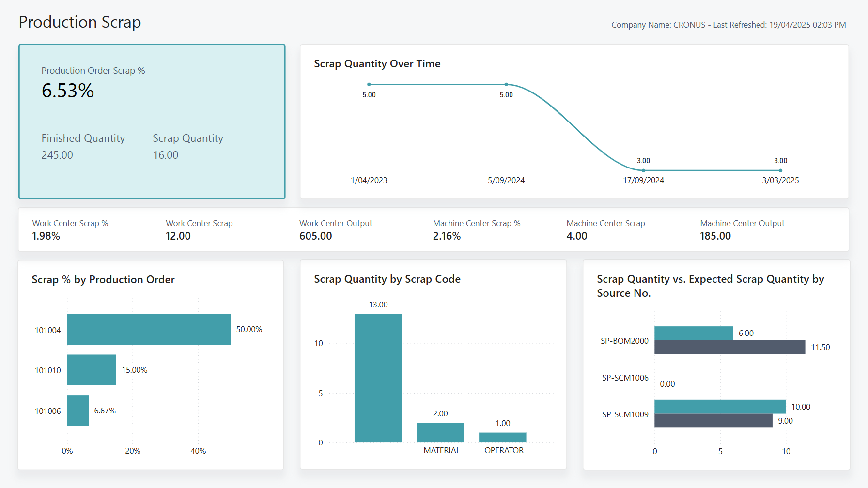The width and height of the screenshot is (868, 488).
Task: Click the Scrap Quantity value 16.00
Action: (166, 155)
